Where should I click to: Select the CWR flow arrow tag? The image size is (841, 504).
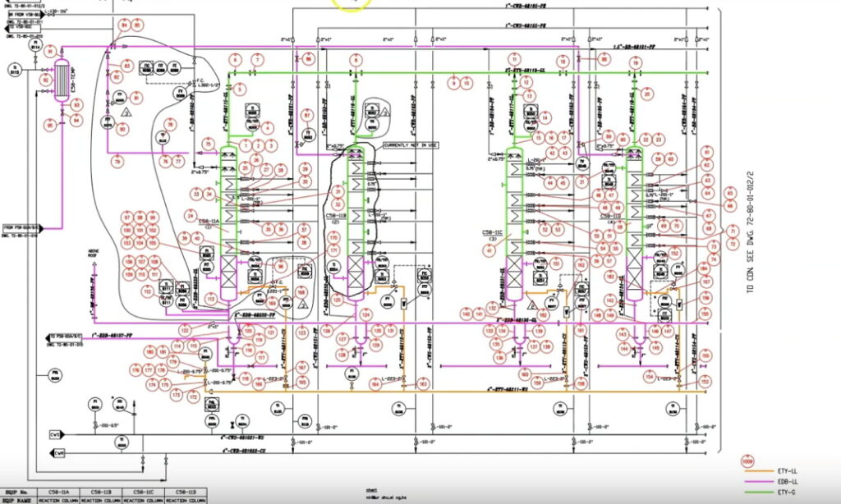pyautogui.click(x=56, y=452)
